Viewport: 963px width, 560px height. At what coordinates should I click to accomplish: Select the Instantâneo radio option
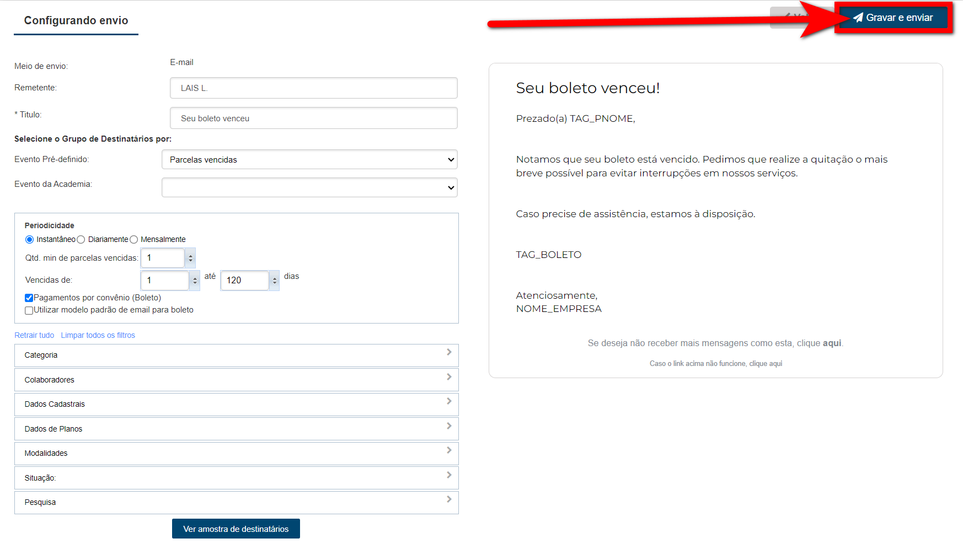point(30,239)
